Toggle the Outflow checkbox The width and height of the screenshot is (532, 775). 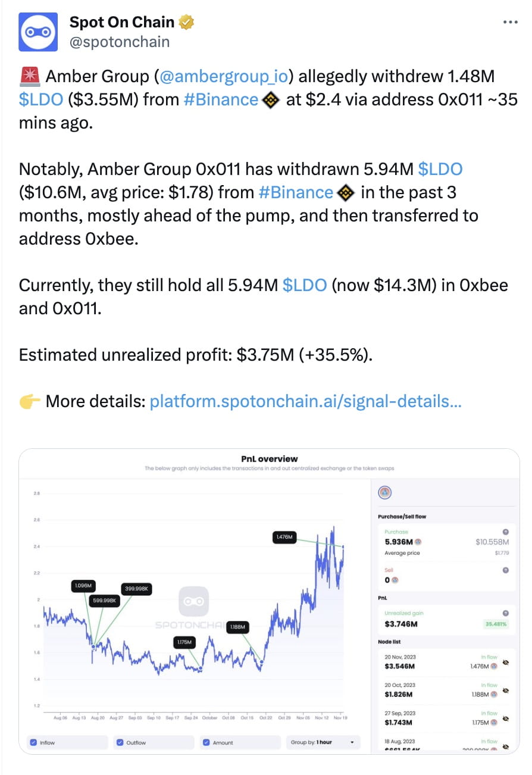coord(120,742)
